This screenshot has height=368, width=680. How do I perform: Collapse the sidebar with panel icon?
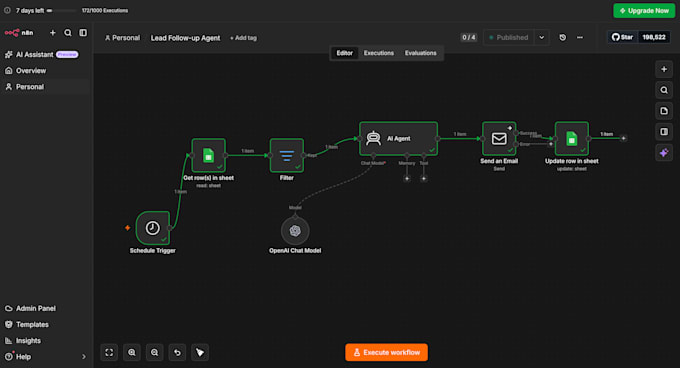click(83, 33)
